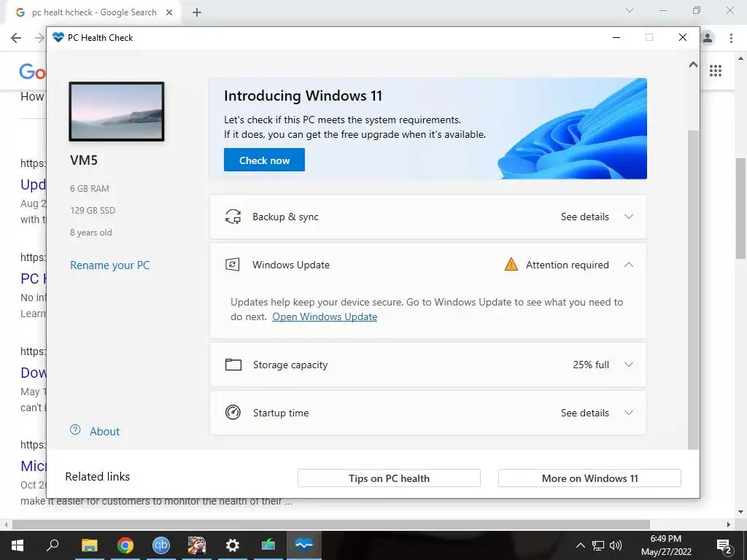This screenshot has height=560, width=747.
Task: Collapse the Windows Update section chevron
Action: pyautogui.click(x=628, y=265)
